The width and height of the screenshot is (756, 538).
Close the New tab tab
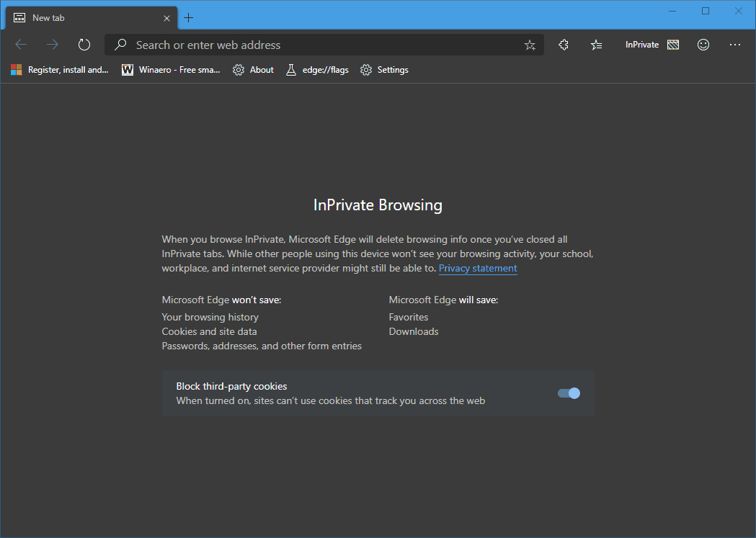(x=166, y=18)
